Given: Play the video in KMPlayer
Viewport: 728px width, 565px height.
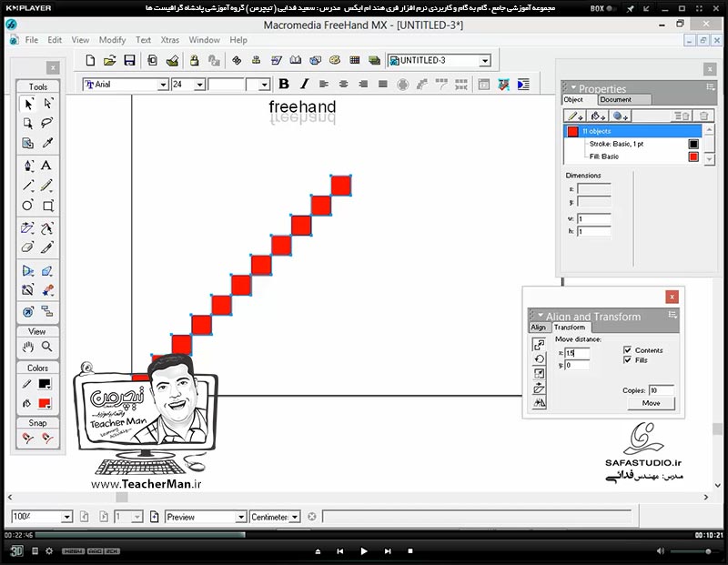Looking at the screenshot, I should point(364,551).
